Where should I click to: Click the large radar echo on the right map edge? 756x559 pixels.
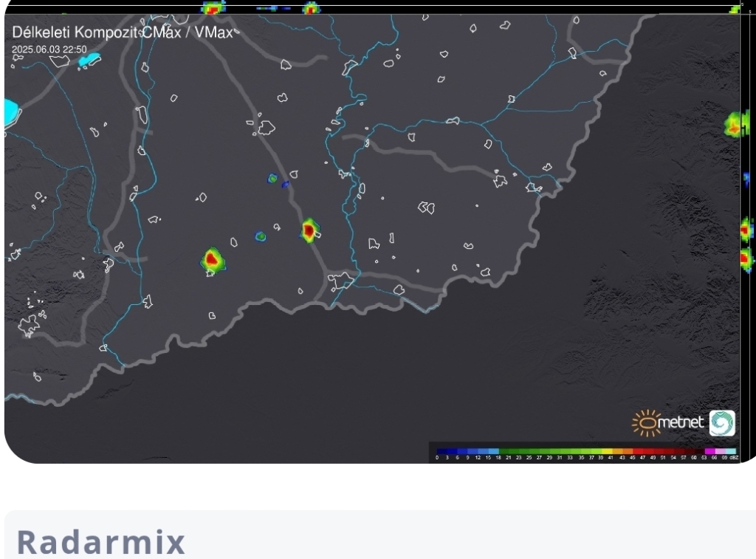pos(735,126)
